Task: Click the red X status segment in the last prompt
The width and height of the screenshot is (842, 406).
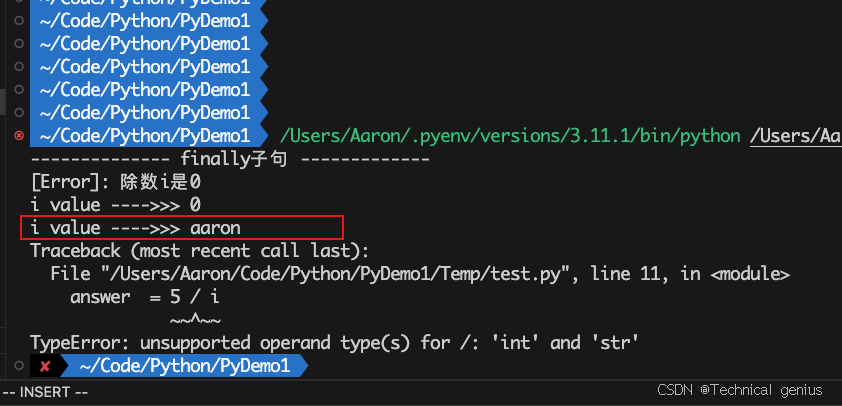Action: 46,366
